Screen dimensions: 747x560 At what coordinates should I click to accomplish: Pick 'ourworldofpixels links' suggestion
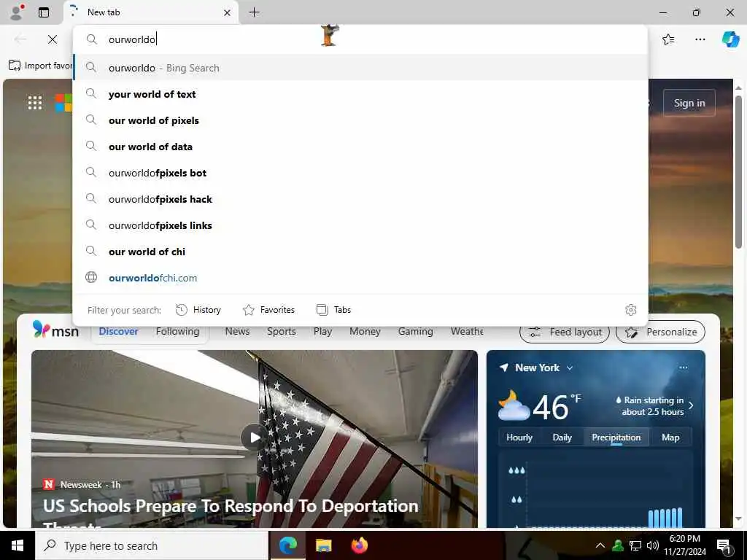coord(360,225)
